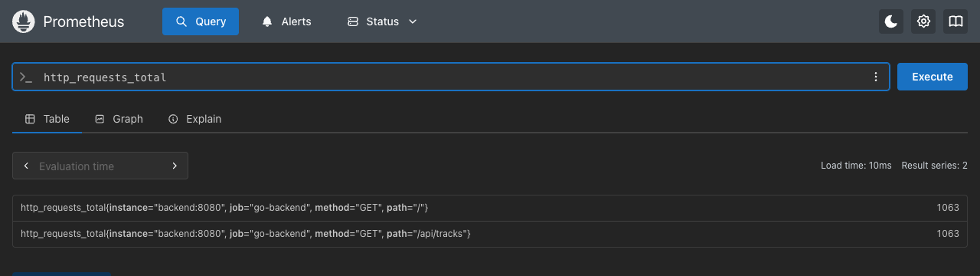Viewport: 980px width, 276px height.
Task: Select the result row with path="/api/tracks"
Action: 490,234
